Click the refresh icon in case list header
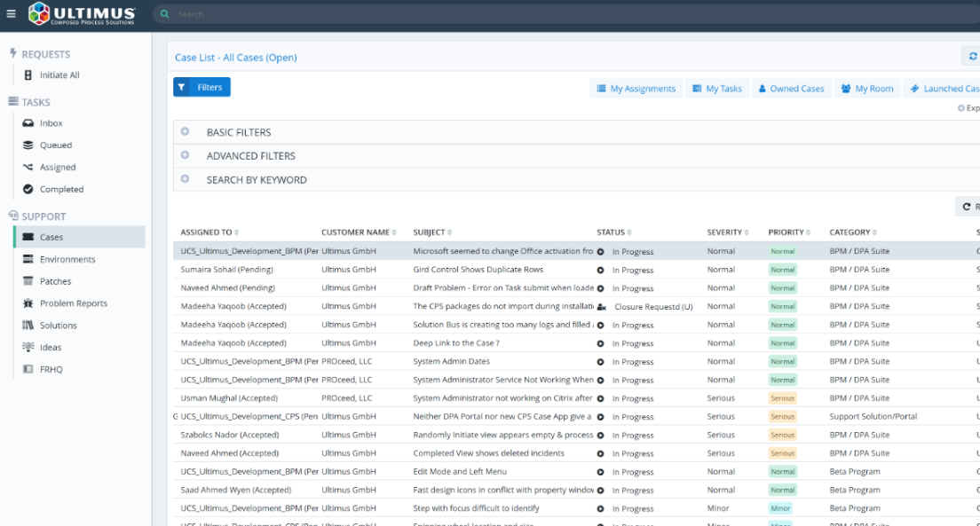 tap(973, 56)
